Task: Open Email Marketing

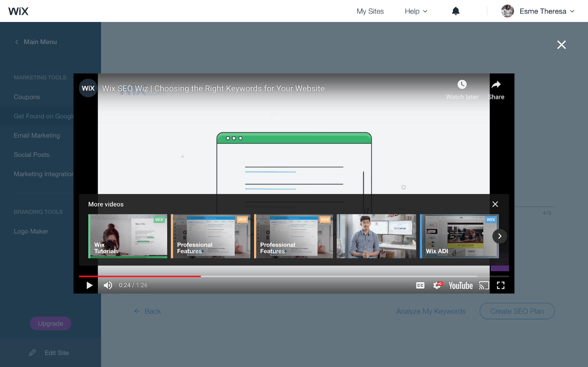Action: pos(37,135)
